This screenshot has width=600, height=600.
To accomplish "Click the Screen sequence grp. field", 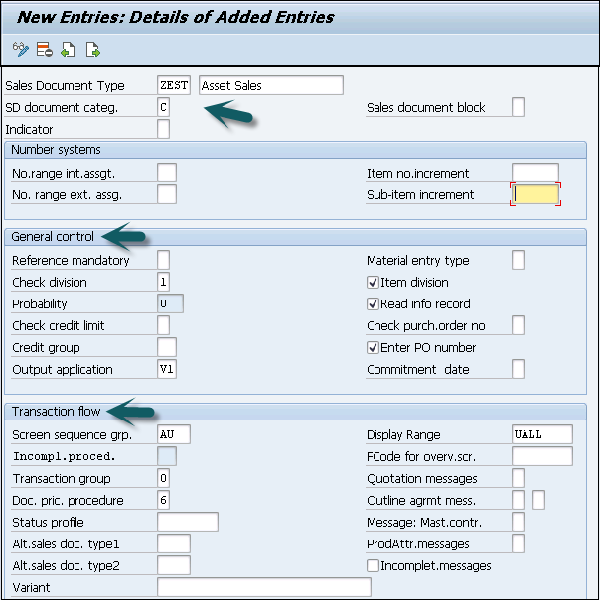I will point(174,435).
